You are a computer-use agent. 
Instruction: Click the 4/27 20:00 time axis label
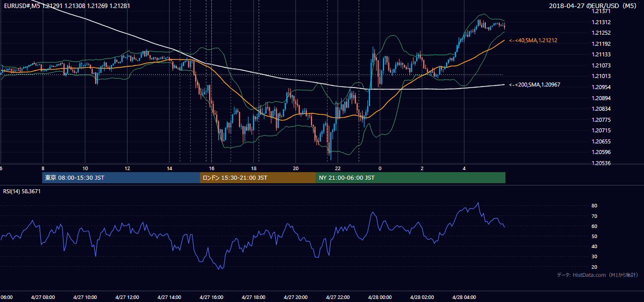[x=296, y=297]
